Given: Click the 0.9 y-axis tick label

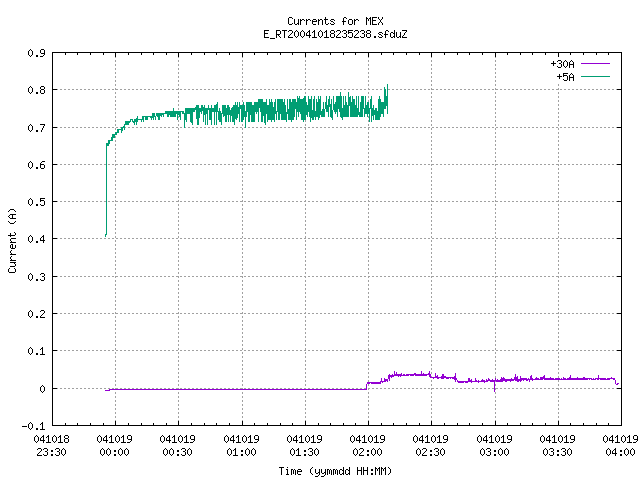Looking at the screenshot, I should coord(36,53).
